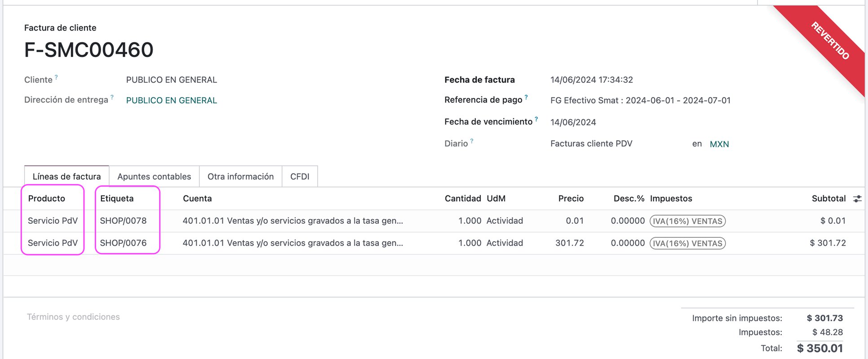Click the Precio column header
Screen dimensions: 868x359
click(571, 199)
